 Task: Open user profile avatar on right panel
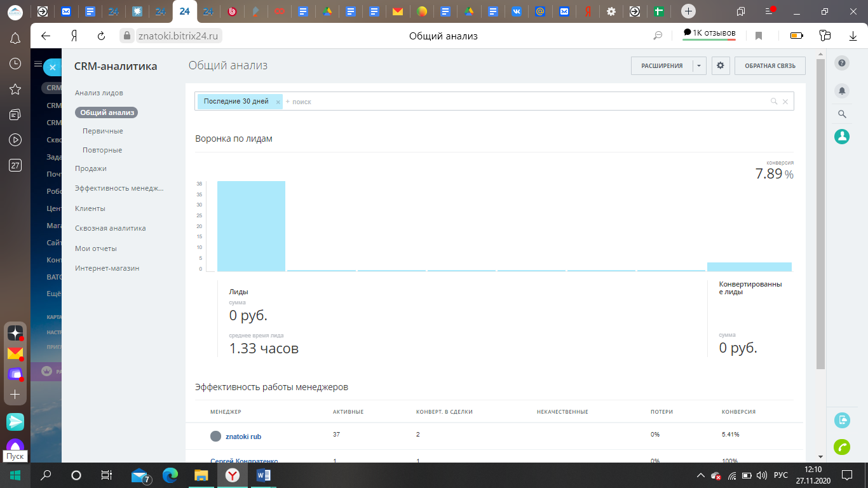(842, 136)
